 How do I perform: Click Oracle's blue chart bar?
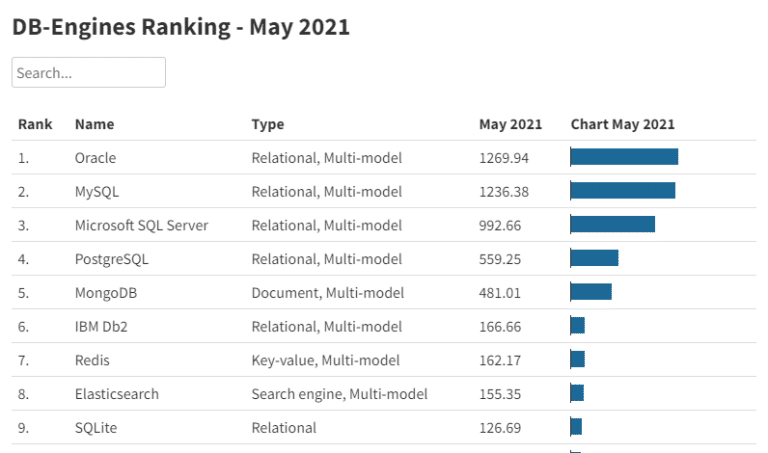point(624,157)
